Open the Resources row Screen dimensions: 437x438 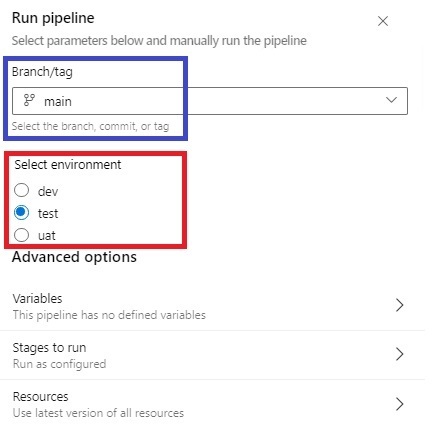pyautogui.click(x=212, y=404)
